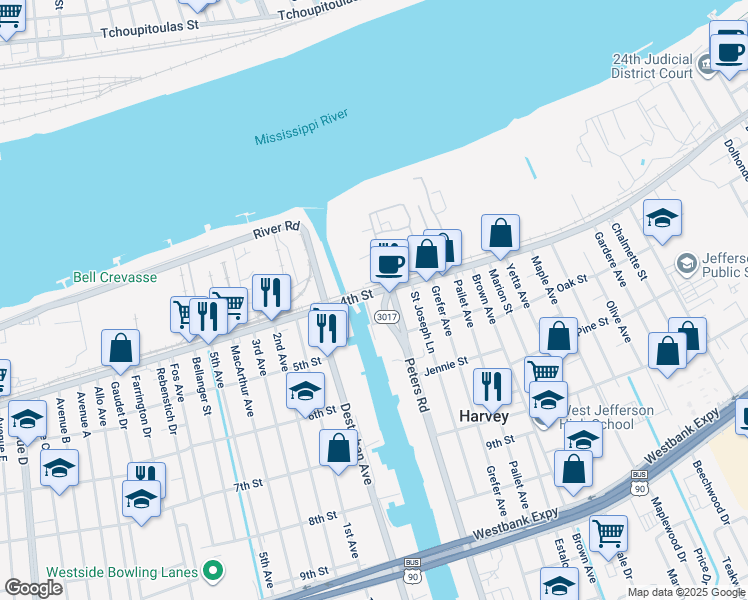Screen dimensions: 748x600
Task: Click the Map data ©2025 Google attribution
Action: (x=686, y=593)
